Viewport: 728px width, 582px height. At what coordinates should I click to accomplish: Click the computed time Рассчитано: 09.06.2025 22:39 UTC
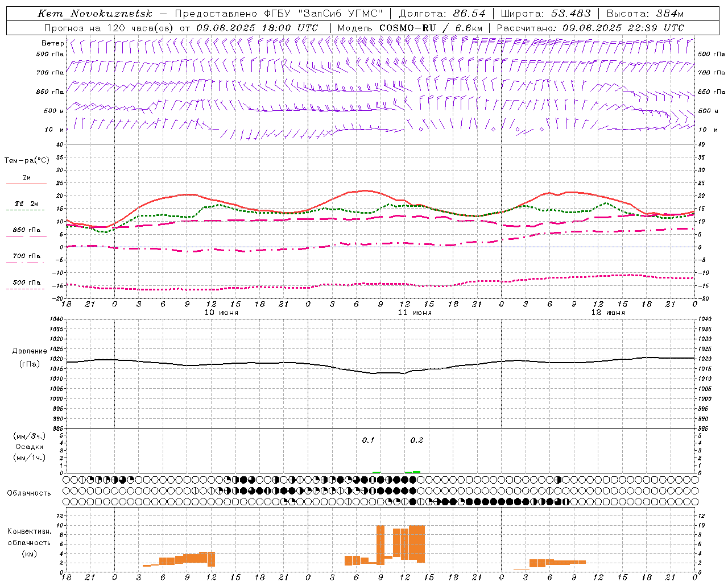point(590,28)
